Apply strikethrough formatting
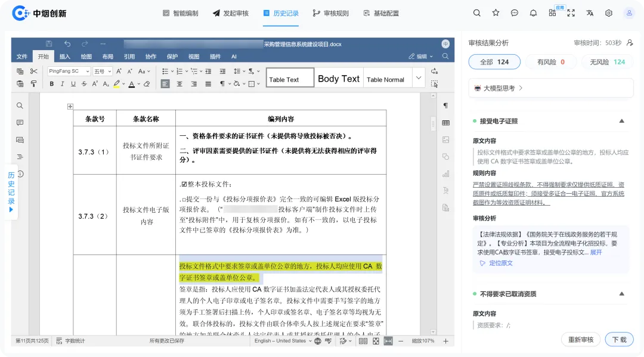Screen dimensions: 644x357 tap(84, 83)
